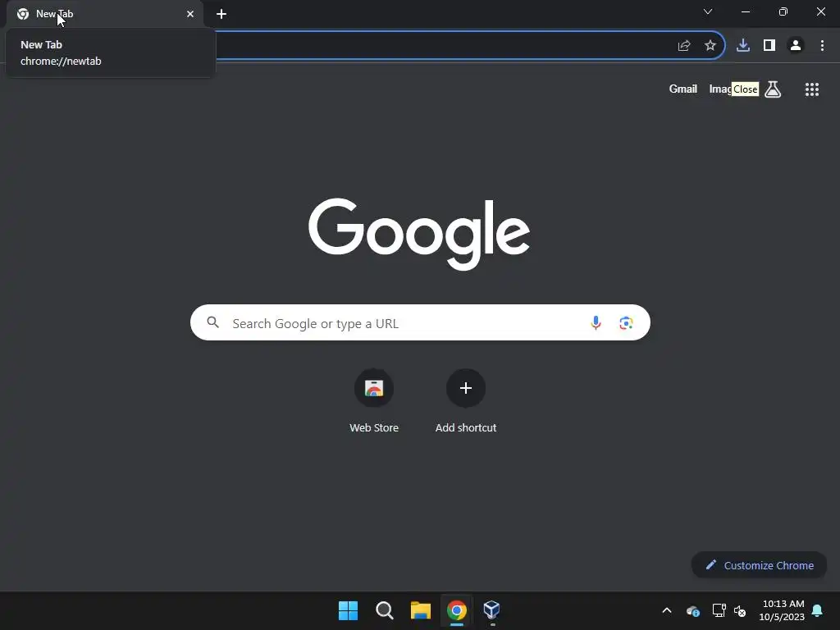The image size is (840, 630).
Task: Click the Chrome favicon on the tab
Action: point(23,14)
